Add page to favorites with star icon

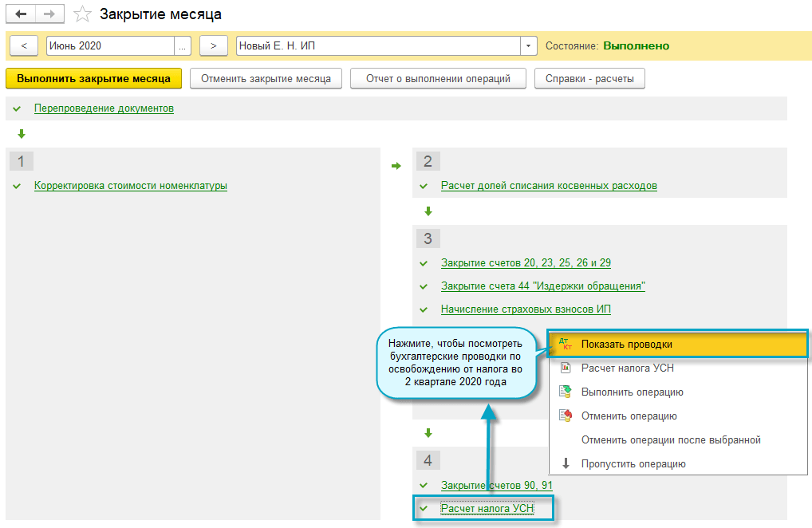click(x=82, y=14)
